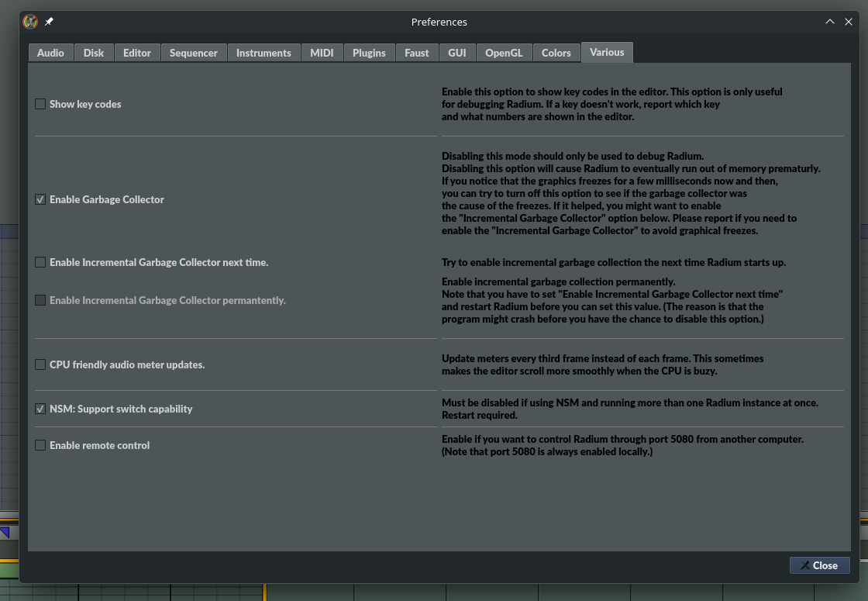868x601 pixels.
Task: Open the Instruments tab
Action: coord(263,53)
